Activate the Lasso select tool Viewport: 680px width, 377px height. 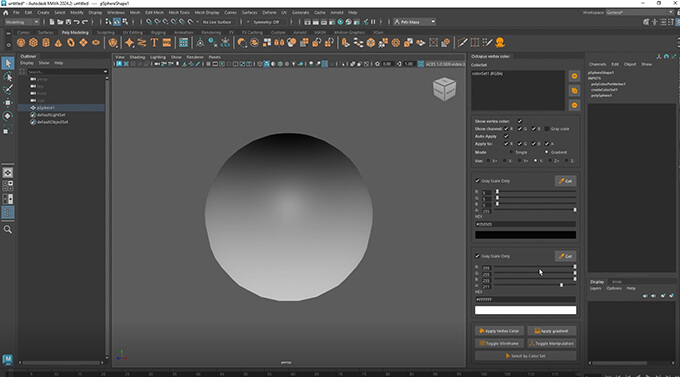point(8,77)
